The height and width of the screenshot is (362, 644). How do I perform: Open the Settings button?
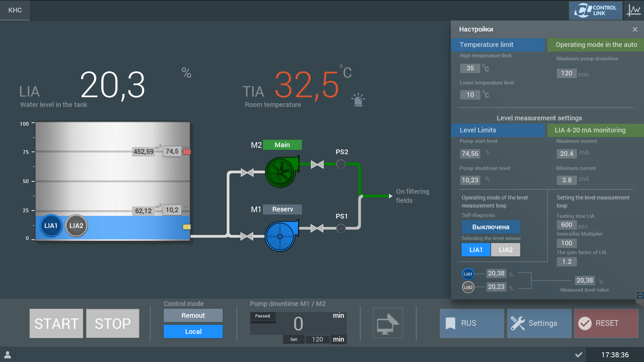(539, 323)
